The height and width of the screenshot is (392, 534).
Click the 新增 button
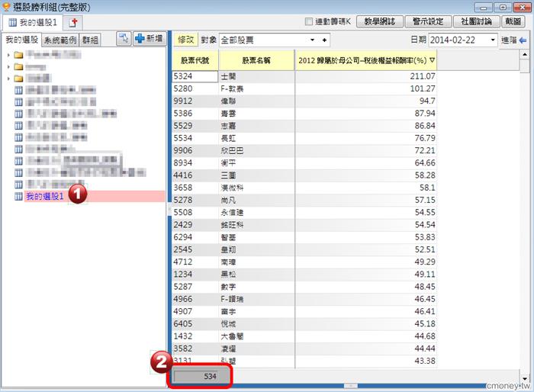150,38
